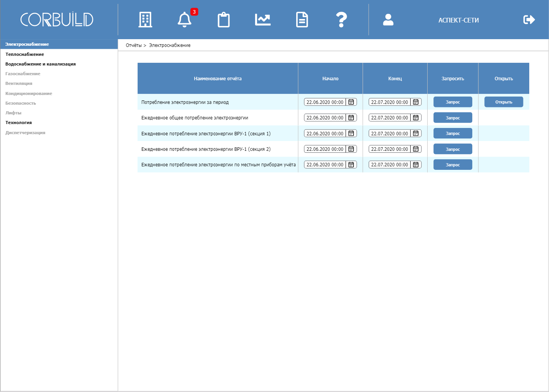Open end calendar for ВРУ-1 секция 1
549x392 pixels.
[x=416, y=133]
